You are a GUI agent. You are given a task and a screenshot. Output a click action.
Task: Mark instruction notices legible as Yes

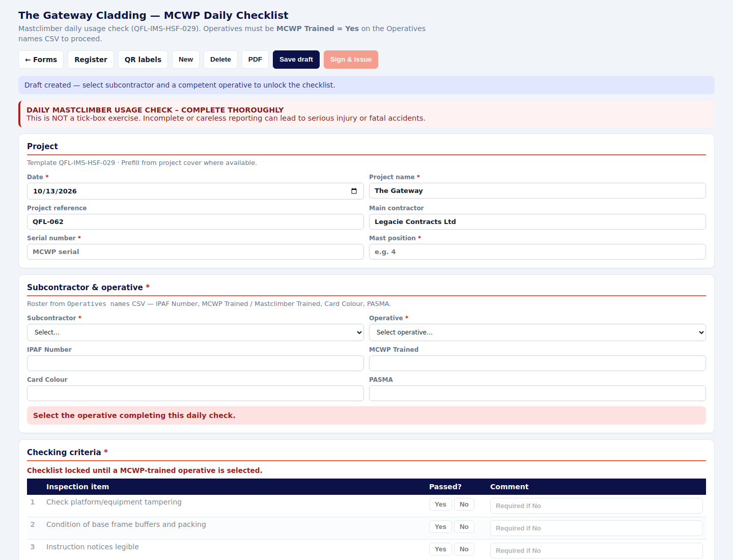pos(440,549)
